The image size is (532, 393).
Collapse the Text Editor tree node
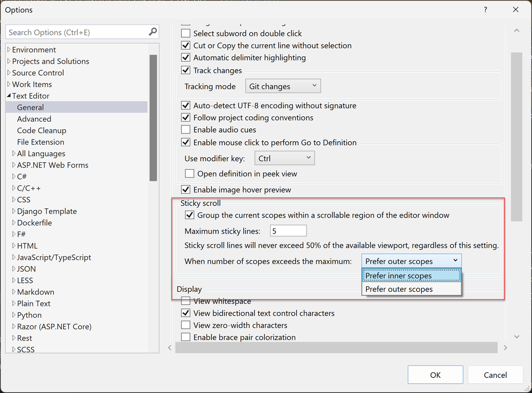(x=10, y=95)
